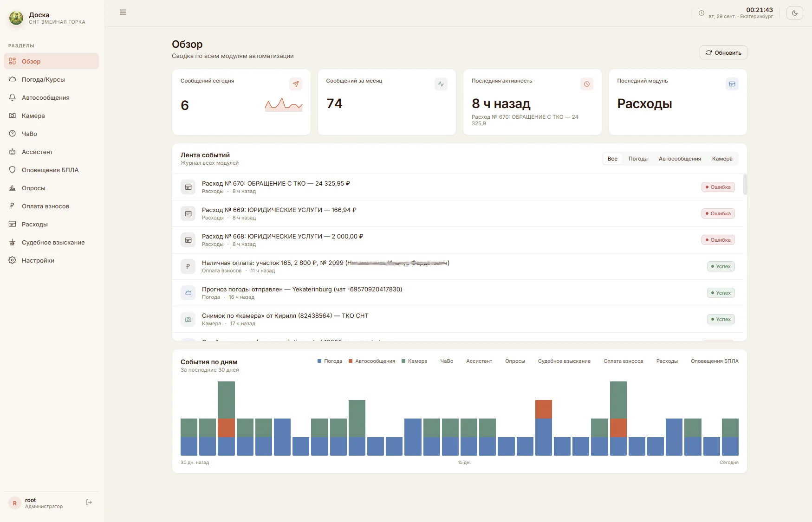Filter event feed by Камера tab
812x522 pixels.
[x=722, y=159]
